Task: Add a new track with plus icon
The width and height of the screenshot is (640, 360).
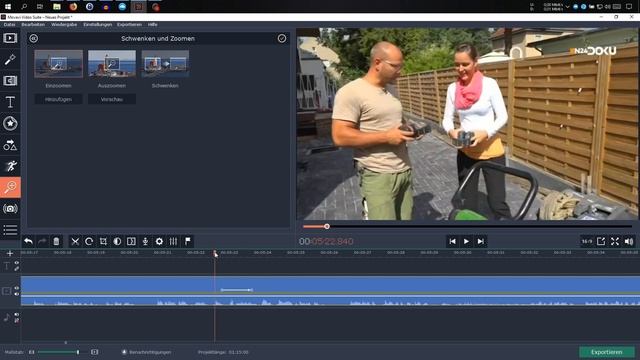Action: 10,253
